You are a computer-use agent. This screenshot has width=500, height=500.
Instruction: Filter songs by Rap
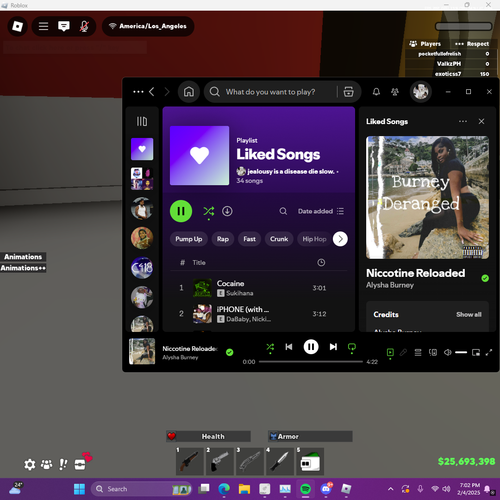click(x=223, y=239)
